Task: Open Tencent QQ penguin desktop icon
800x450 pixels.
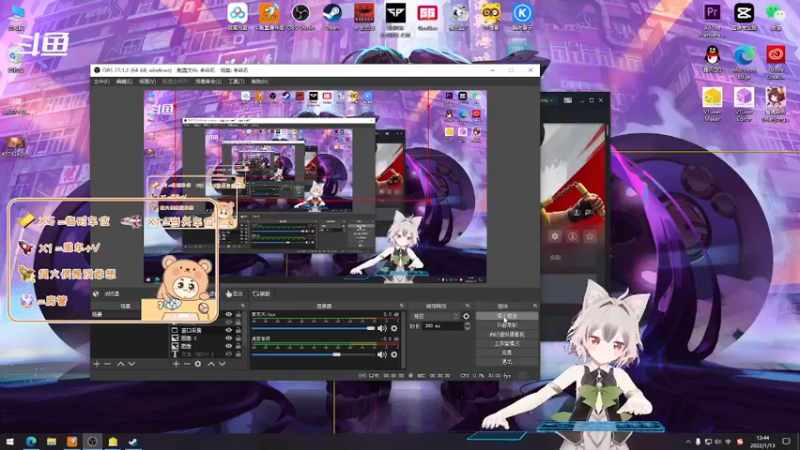Action: (x=712, y=59)
